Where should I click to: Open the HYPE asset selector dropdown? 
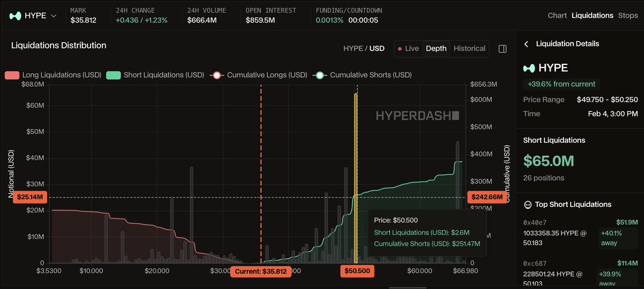point(34,16)
